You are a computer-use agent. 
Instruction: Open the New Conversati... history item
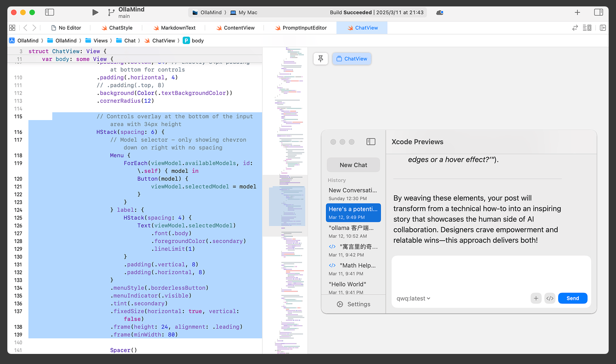[353, 194]
